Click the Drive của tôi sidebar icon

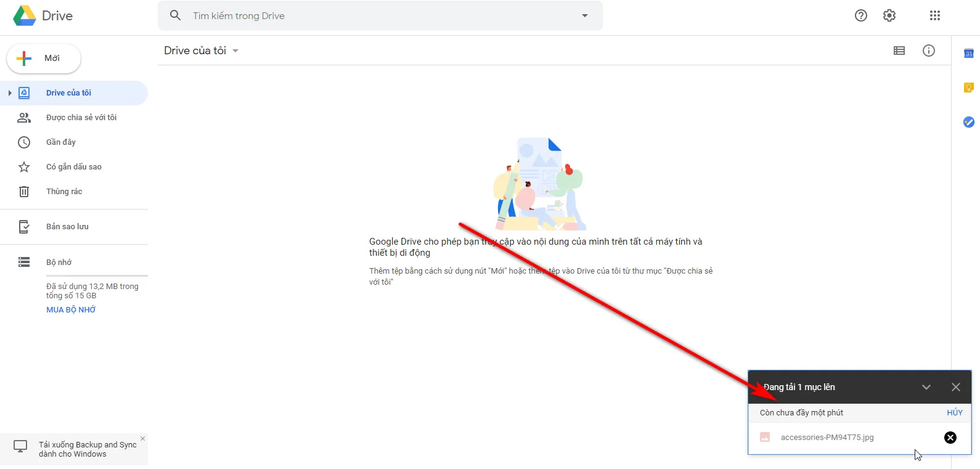pyautogui.click(x=24, y=93)
